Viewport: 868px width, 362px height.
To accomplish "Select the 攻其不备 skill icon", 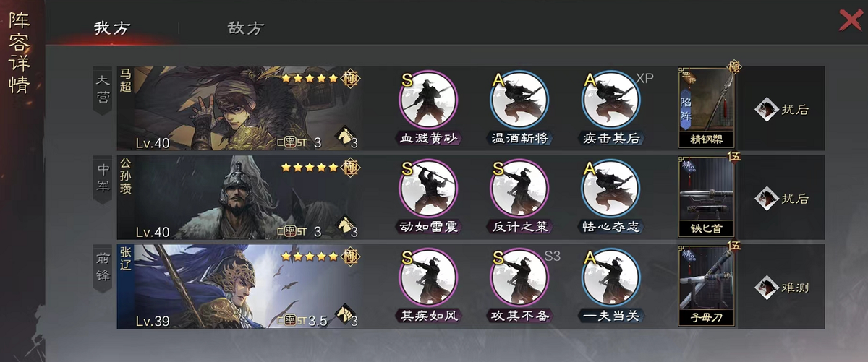I will click(x=519, y=277).
